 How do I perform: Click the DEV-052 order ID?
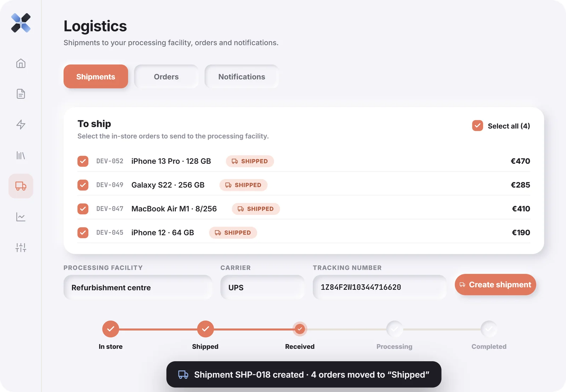pyautogui.click(x=110, y=161)
